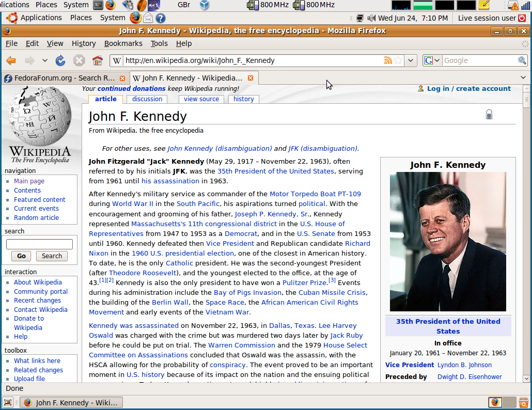Screen dimensions: 532x410
Task: Switch to the FedoraForum.org tab
Action: 65,78
